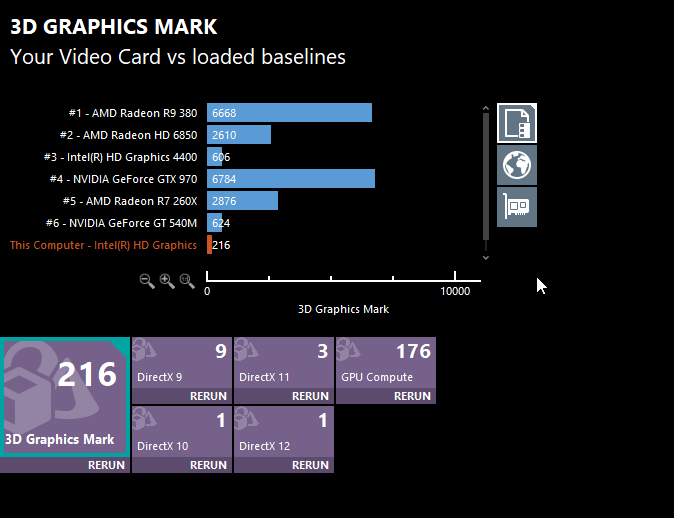Select the 3D Graphics Mark 216 tile
This screenshot has height=518, width=674.
tap(65, 397)
